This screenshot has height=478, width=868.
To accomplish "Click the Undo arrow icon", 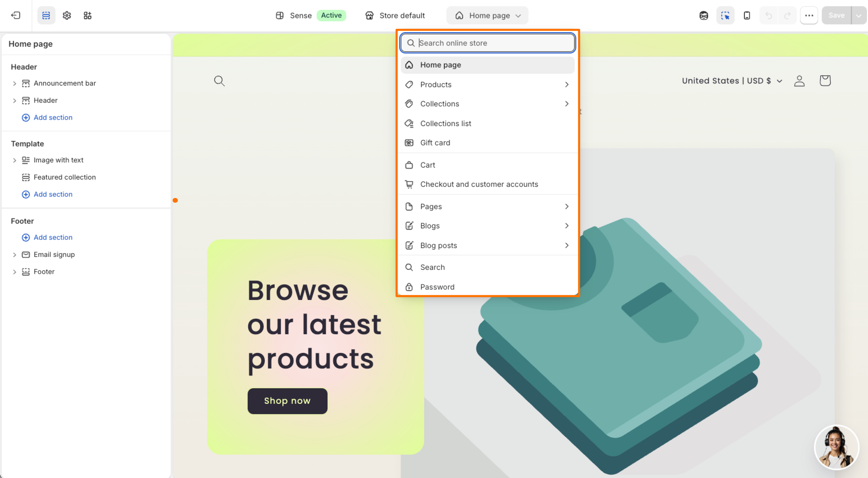I will (x=769, y=15).
